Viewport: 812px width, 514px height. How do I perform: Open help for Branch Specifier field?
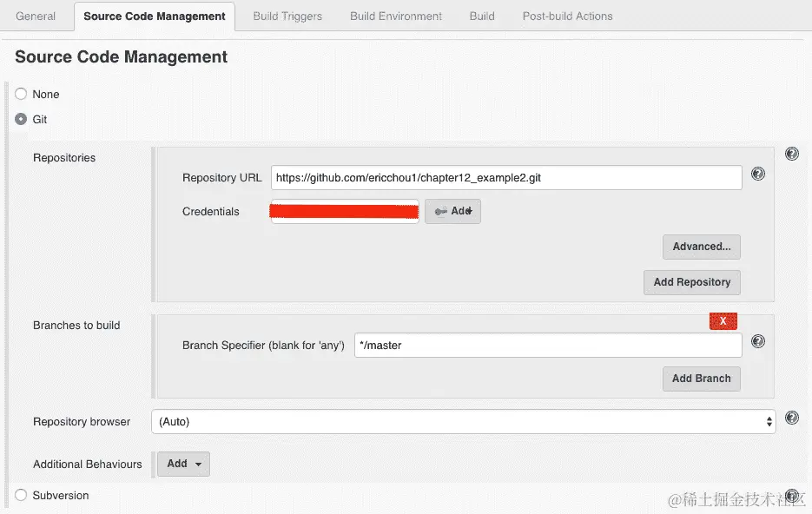(x=757, y=341)
